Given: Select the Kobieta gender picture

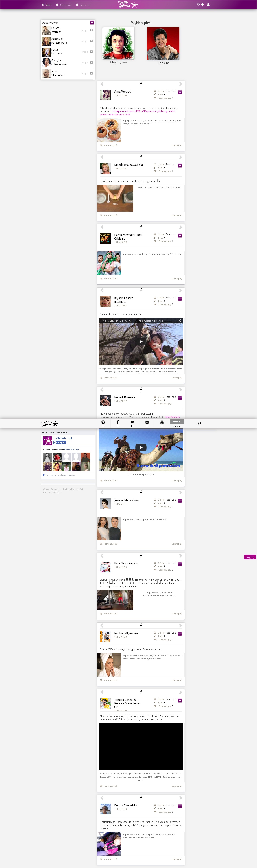Looking at the screenshot, I should pos(163,44).
